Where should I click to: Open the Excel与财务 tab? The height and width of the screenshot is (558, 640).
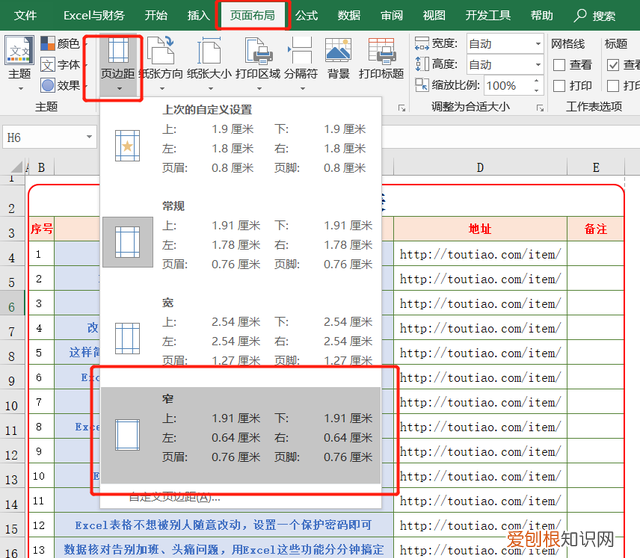click(x=94, y=16)
